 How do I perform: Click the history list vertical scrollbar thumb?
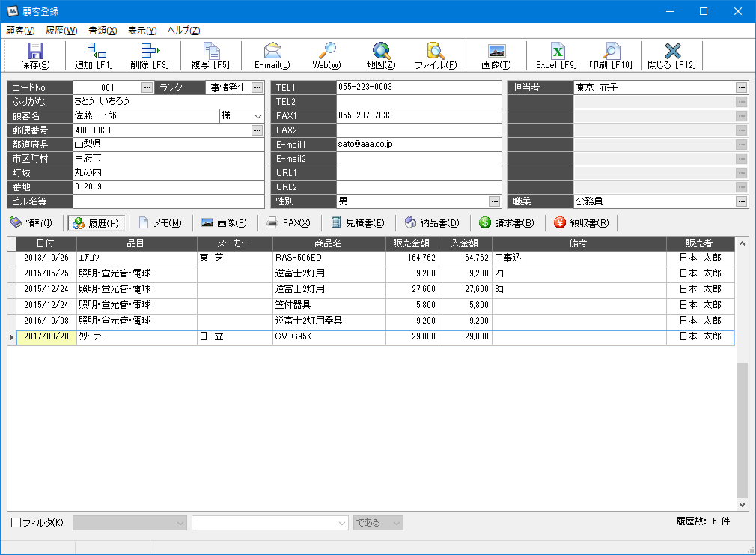742,429
